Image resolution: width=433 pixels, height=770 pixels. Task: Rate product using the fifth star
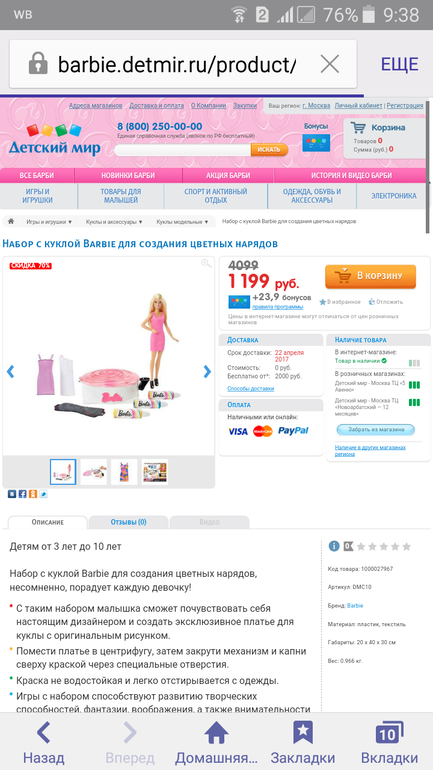[x=406, y=547]
